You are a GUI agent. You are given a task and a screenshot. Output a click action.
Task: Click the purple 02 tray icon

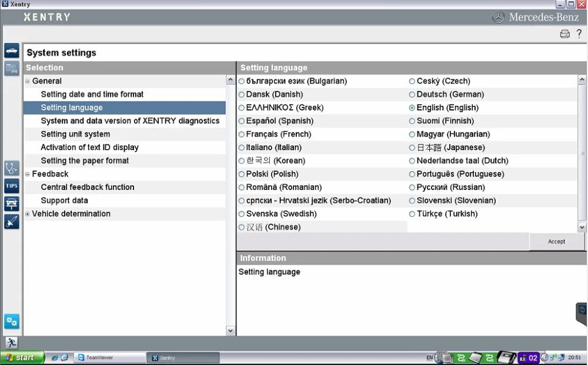coord(529,358)
